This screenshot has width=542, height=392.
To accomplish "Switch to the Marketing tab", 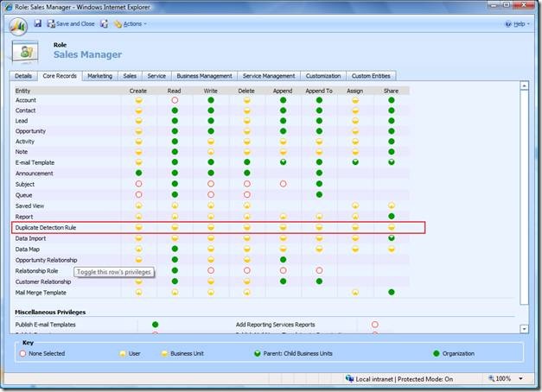I will pos(99,76).
